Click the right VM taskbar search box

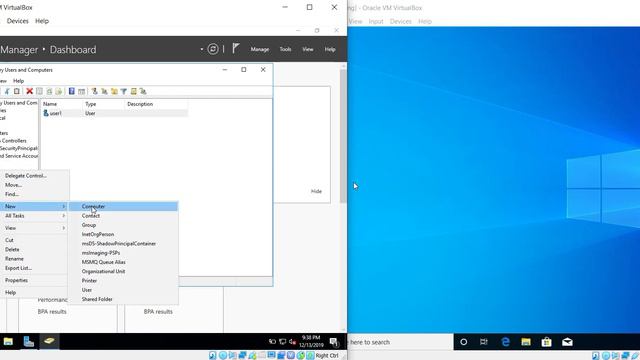[x=400, y=342]
